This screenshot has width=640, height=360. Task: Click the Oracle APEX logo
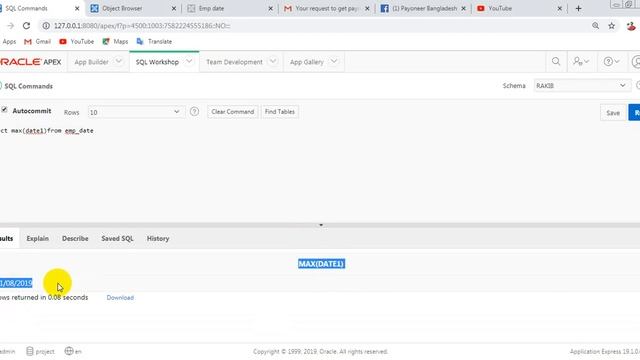[31, 62]
